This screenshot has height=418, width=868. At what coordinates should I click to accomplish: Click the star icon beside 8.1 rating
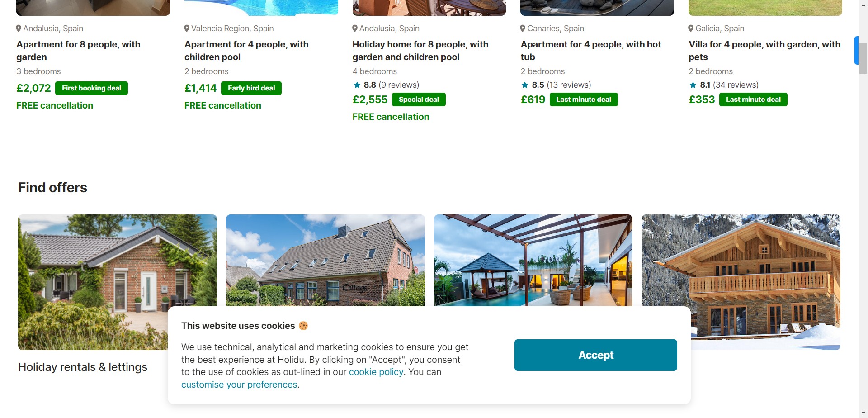point(693,85)
